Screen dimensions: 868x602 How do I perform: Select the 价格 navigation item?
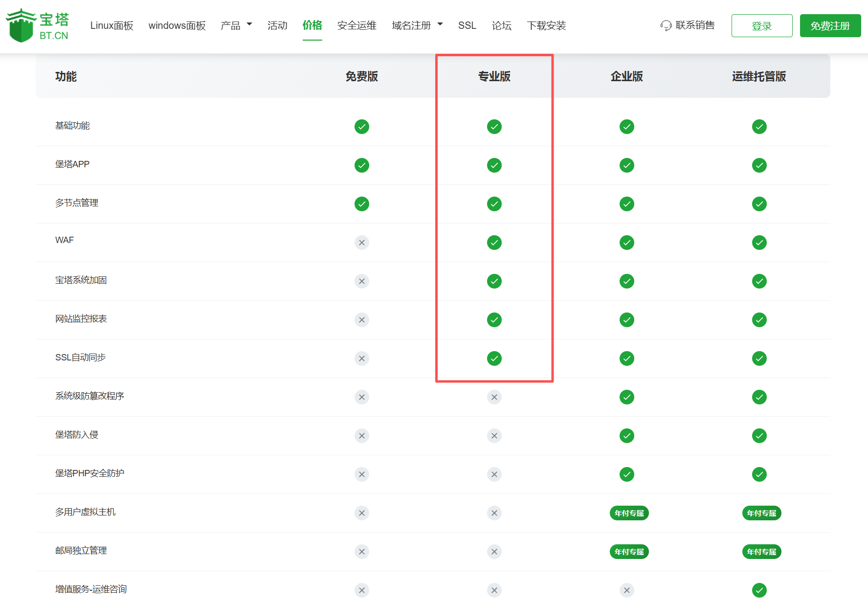pyautogui.click(x=312, y=25)
